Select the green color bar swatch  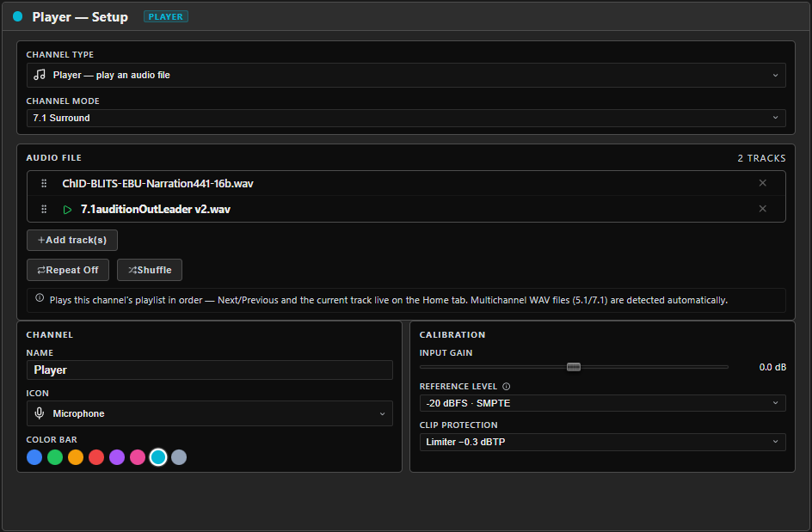pyautogui.click(x=55, y=457)
